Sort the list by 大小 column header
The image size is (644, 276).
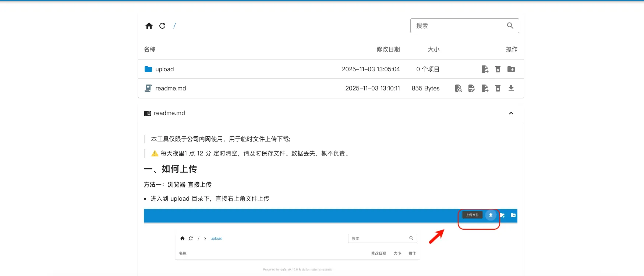(x=434, y=49)
